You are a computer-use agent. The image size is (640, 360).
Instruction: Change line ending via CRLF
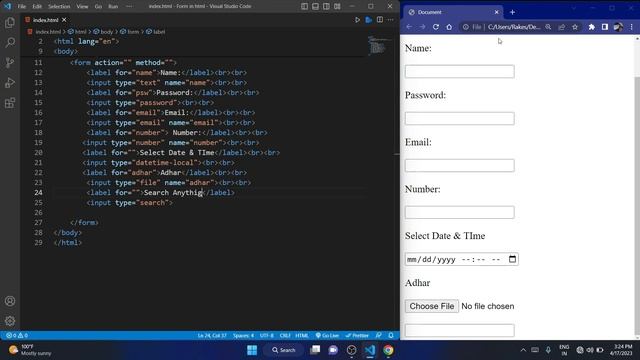point(285,336)
